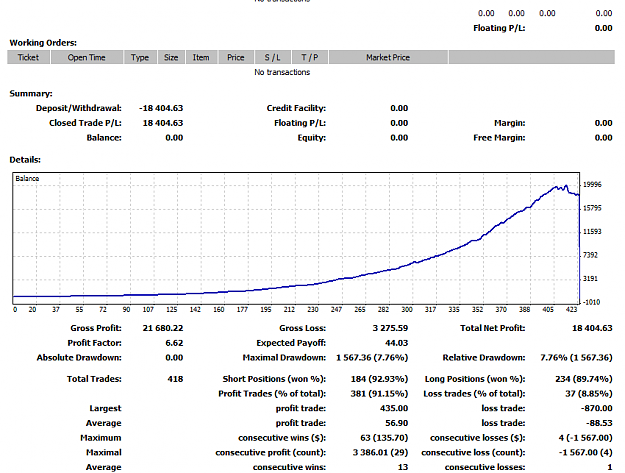
Task: Click the Size column header
Action: coord(171,57)
